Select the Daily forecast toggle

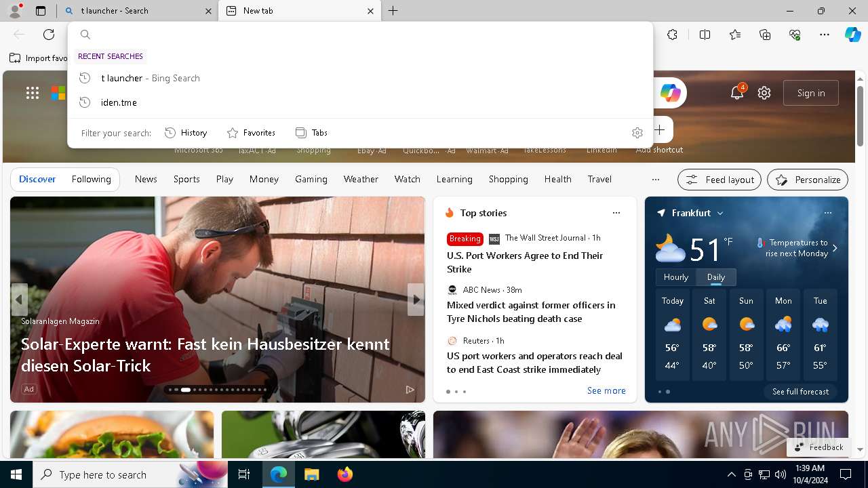pos(716,277)
